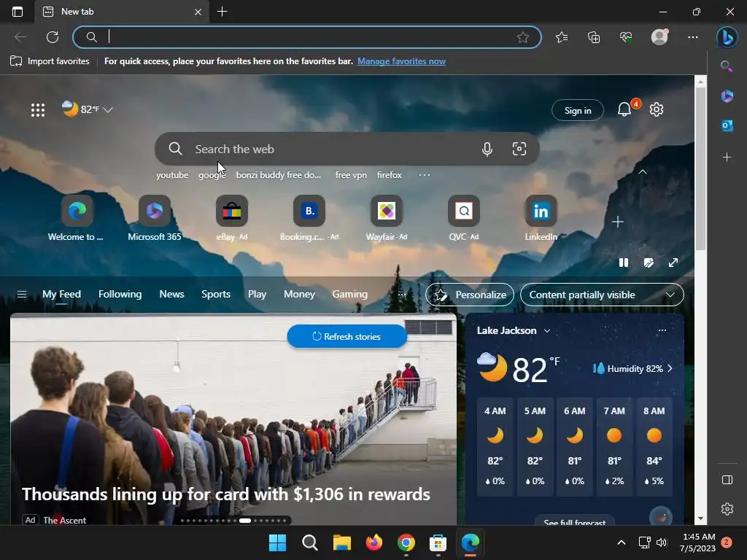Viewport: 747px width, 560px height.
Task: Open the tab actions menu icon
Action: coord(18,12)
